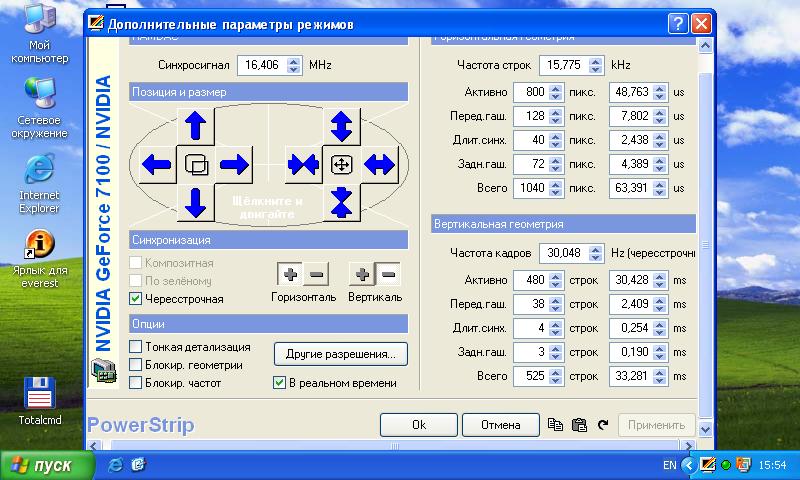Screen dimensions: 800x480
Task: Click the paste timings from clipboard icon
Action: (x=578, y=425)
